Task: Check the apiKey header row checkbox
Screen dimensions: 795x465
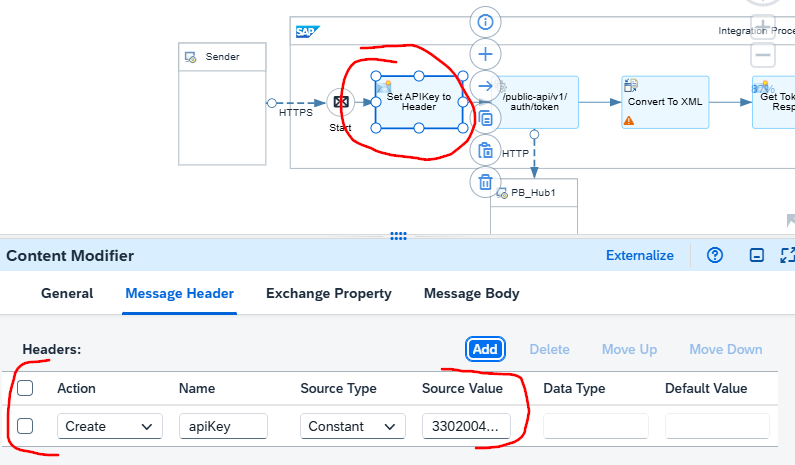Action: point(26,426)
